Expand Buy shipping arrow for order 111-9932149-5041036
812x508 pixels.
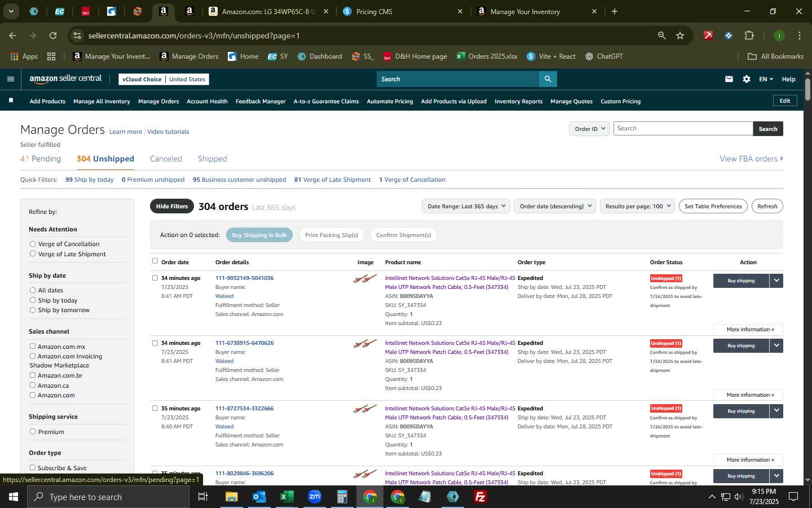[776, 281]
